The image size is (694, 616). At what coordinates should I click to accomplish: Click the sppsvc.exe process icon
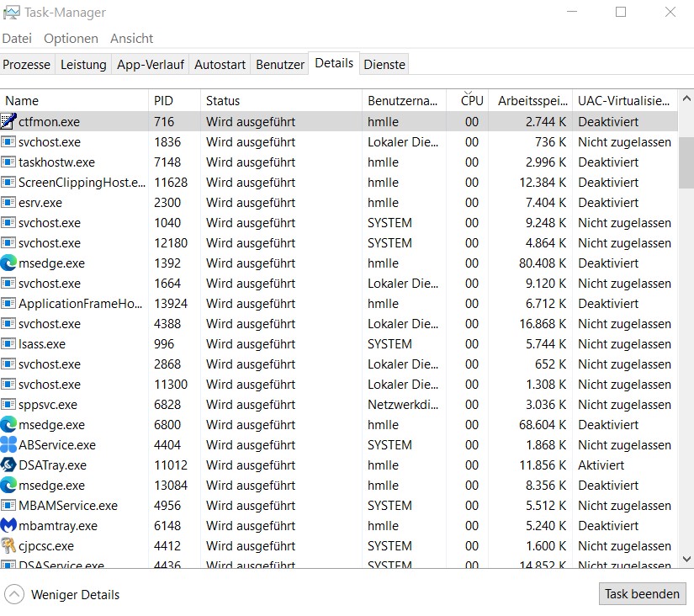[x=8, y=404]
